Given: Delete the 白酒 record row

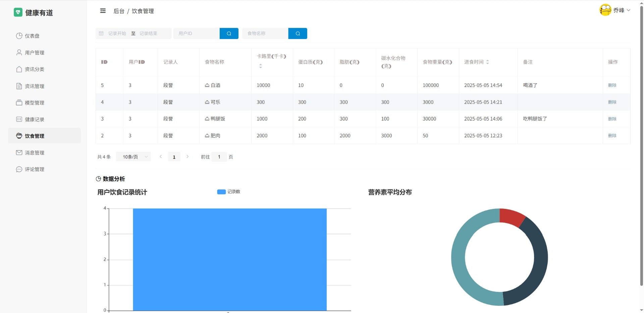Looking at the screenshot, I should coord(612,85).
